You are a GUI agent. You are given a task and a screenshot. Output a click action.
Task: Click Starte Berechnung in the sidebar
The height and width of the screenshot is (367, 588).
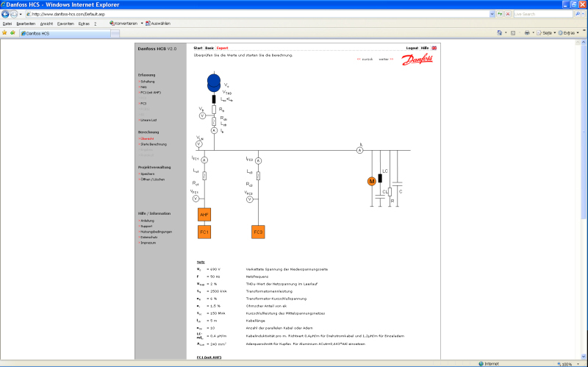[x=153, y=144]
